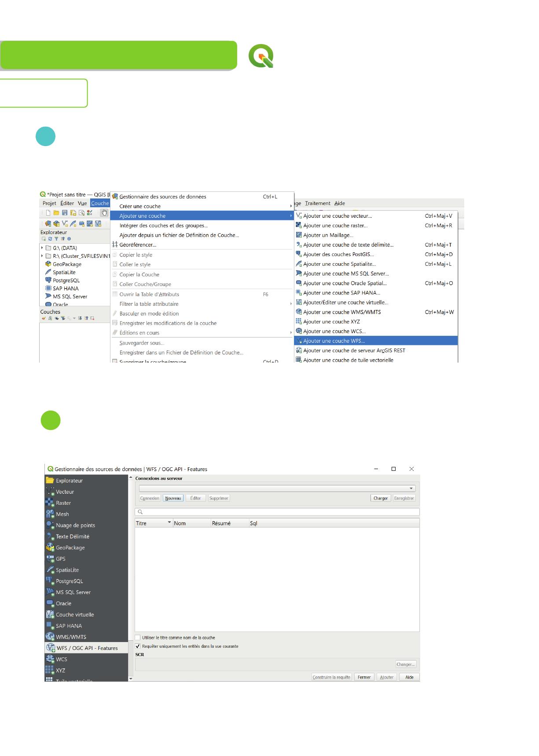Expand the R:\ Cluster drive tree node
The height and width of the screenshot is (756, 539).
(42, 256)
